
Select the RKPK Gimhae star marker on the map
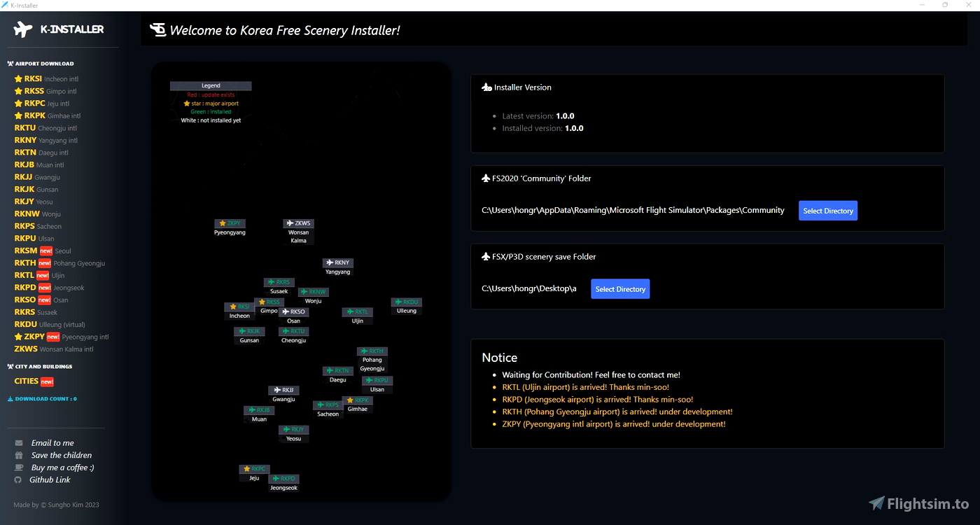358,400
